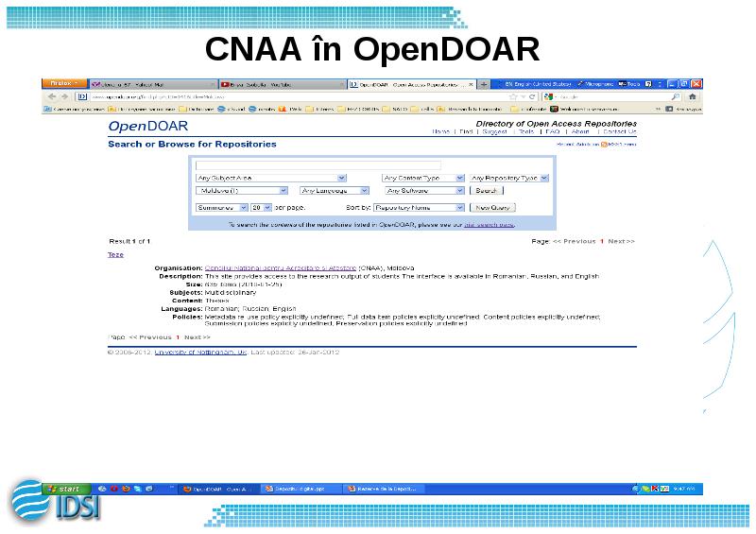Click bottom Next page link
Image resolution: width=756 pixels, height=534 pixels.
tap(198, 337)
